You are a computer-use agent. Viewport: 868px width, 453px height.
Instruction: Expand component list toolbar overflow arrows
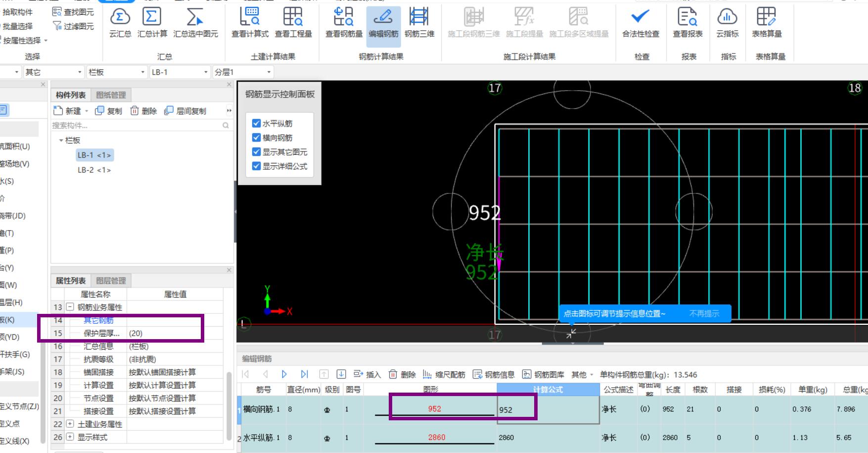(229, 111)
